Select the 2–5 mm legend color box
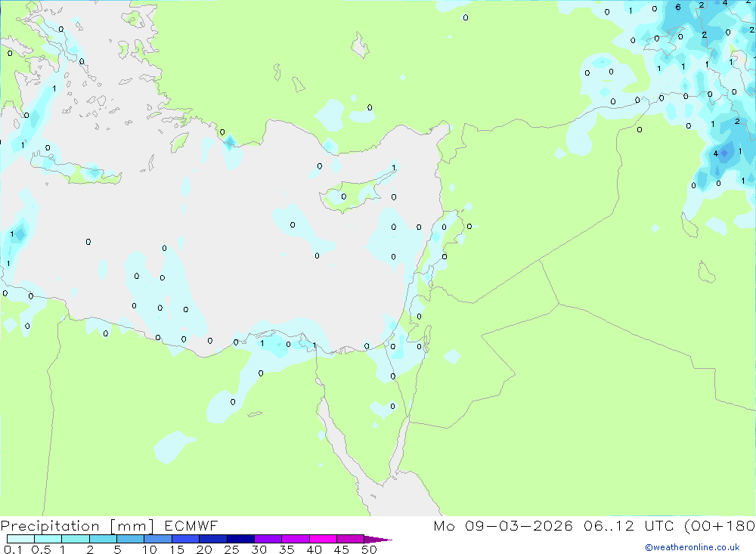This screenshot has width=756, height=554. click(x=103, y=539)
